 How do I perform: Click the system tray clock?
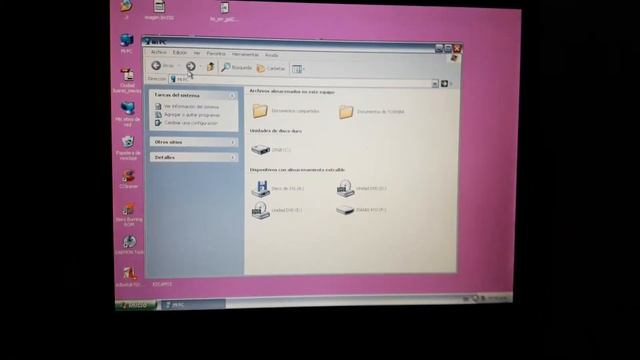(498, 298)
